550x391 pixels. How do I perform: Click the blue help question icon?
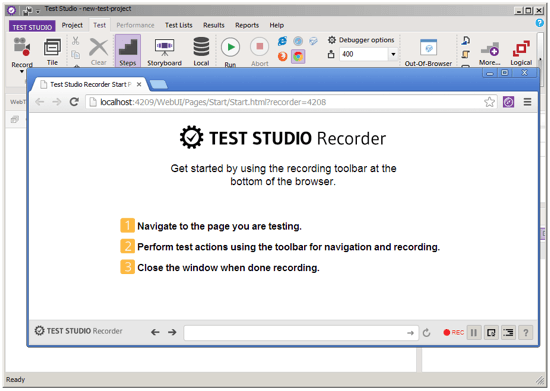coord(539,23)
